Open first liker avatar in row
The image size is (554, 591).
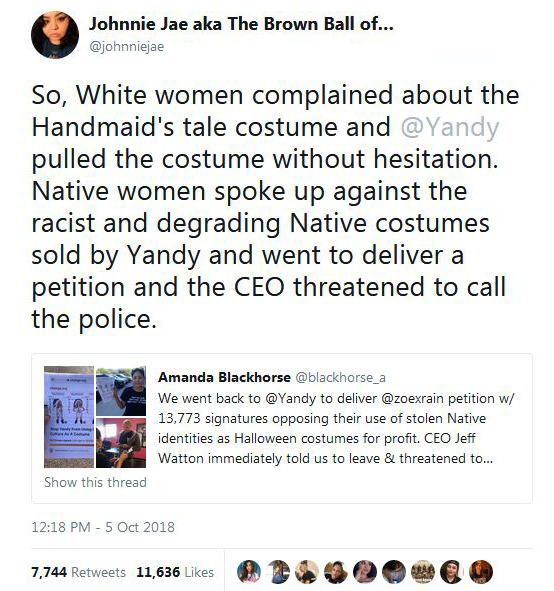[x=249, y=572]
